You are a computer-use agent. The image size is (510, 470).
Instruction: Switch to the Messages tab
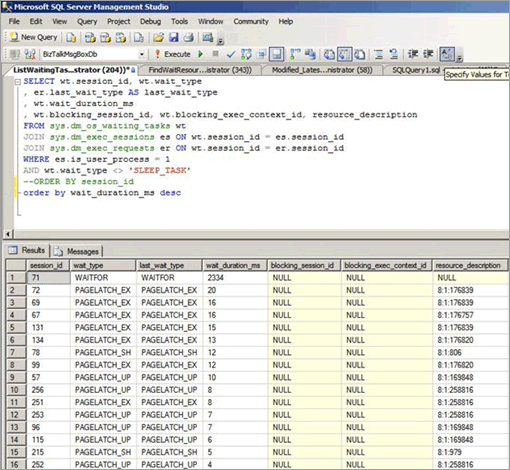[77, 251]
